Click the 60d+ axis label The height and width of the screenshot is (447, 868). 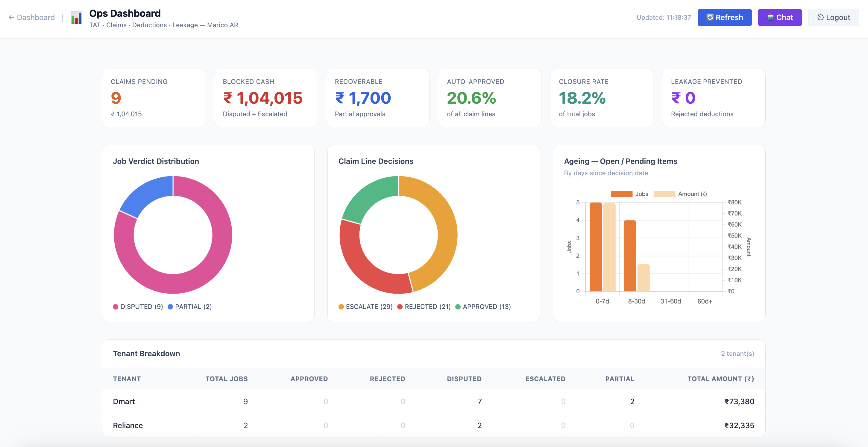click(705, 301)
